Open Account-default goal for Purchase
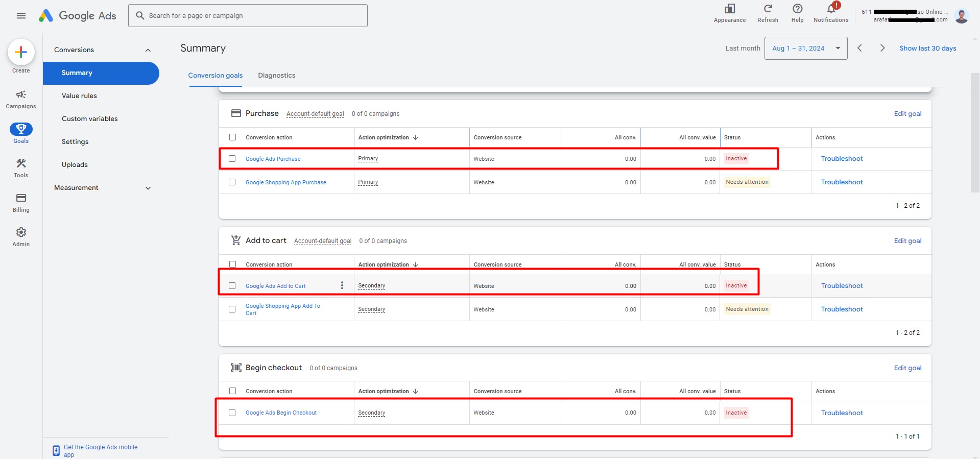The height and width of the screenshot is (459, 980). (315, 114)
